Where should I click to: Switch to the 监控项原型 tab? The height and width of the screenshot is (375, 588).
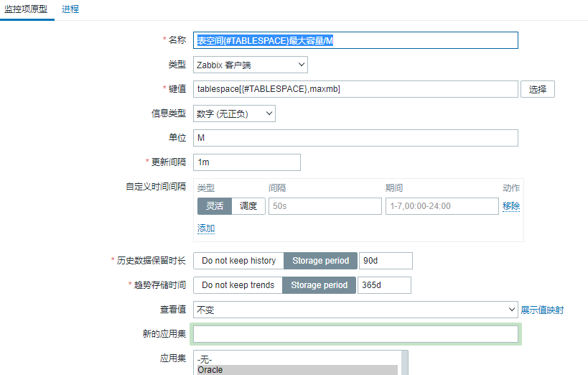(26, 9)
